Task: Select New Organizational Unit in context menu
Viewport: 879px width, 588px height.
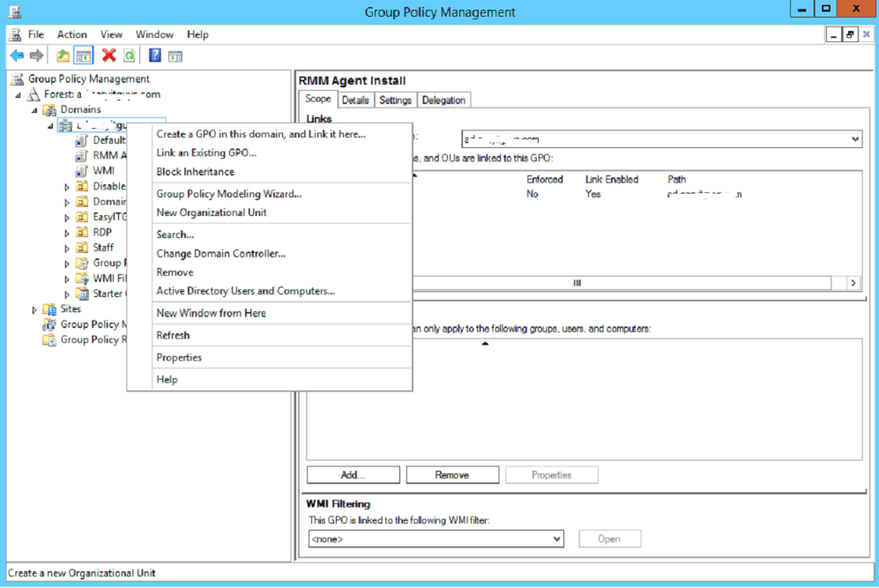Action: tap(211, 212)
